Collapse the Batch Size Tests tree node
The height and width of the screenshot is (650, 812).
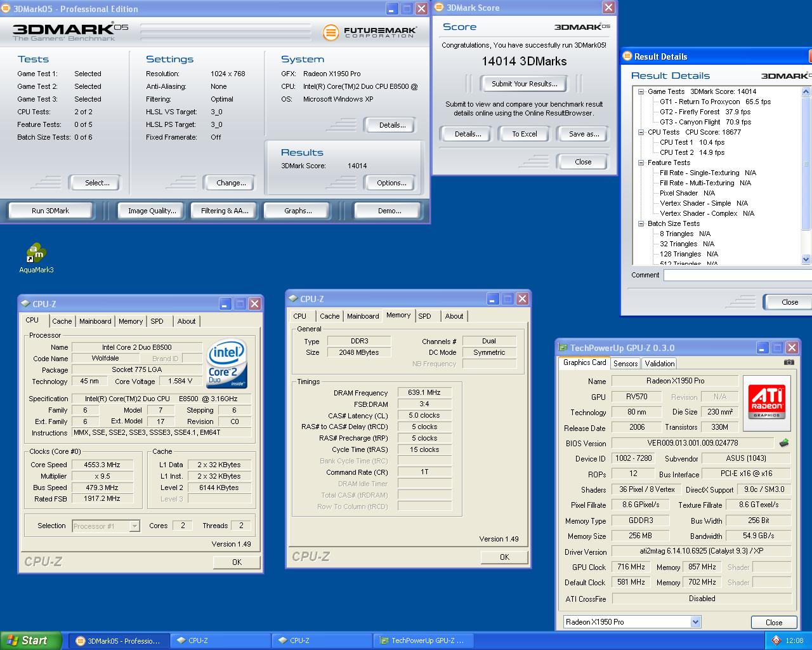[641, 223]
